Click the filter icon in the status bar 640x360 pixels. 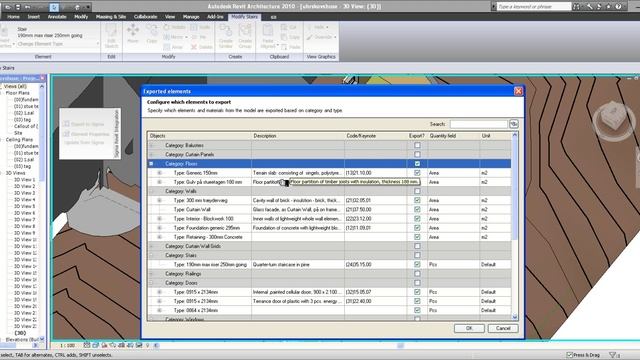coord(613,355)
